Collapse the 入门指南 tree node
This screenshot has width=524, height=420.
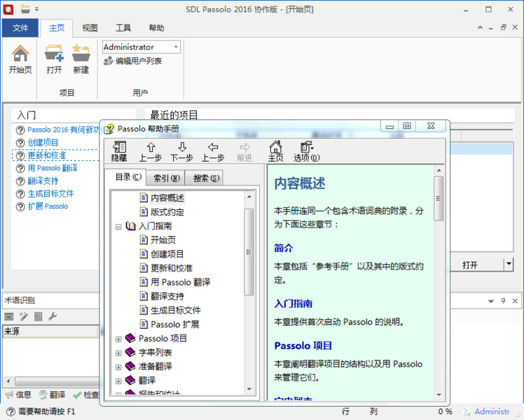tap(118, 226)
